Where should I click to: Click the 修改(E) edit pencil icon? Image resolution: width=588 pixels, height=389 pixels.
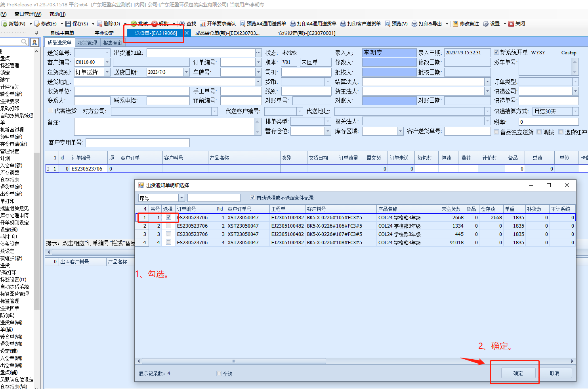click(x=37, y=24)
